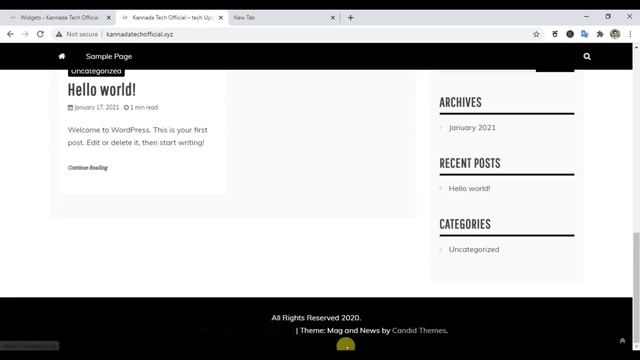Image resolution: width=640 pixels, height=360 pixels.
Task: Click the RECENT POSTS widget heading
Action: pyautogui.click(x=470, y=163)
